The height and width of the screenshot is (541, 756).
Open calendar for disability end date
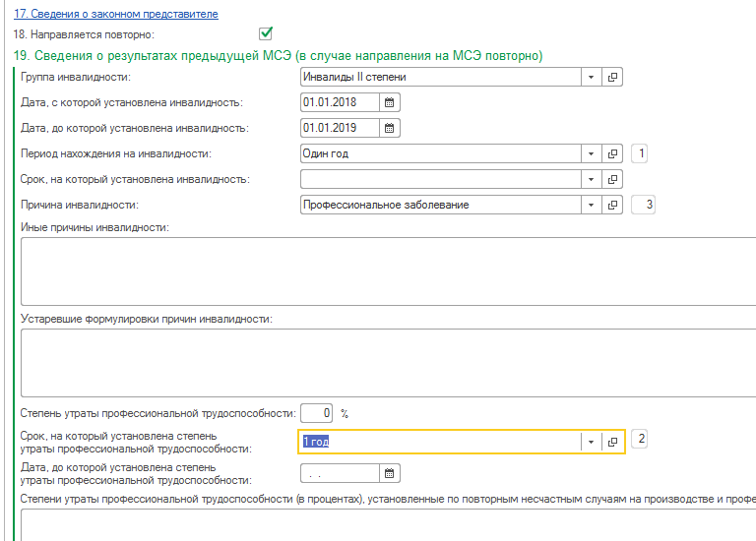(x=389, y=128)
